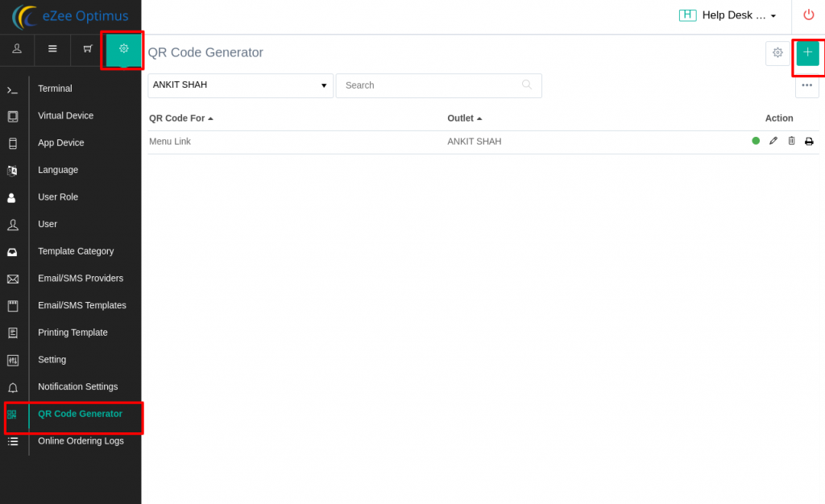The width and height of the screenshot is (825, 504).
Task: Sort by Outlet column
Action: click(464, 118)
